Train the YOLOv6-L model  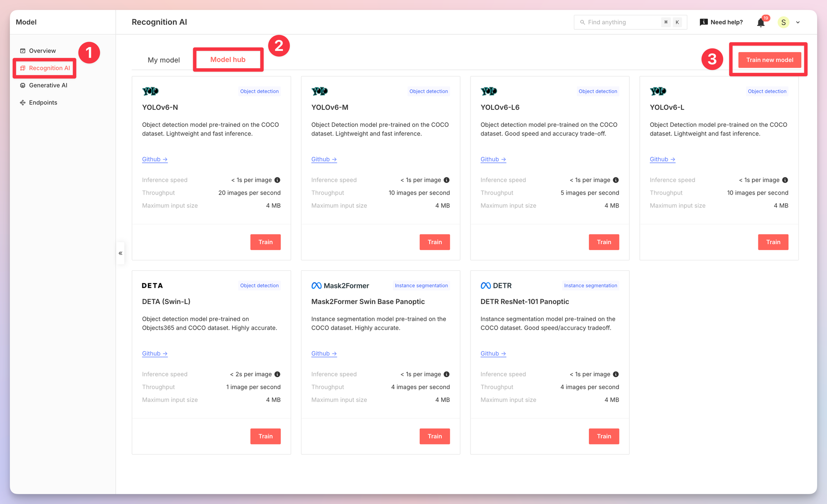click(x=773, y=242)
